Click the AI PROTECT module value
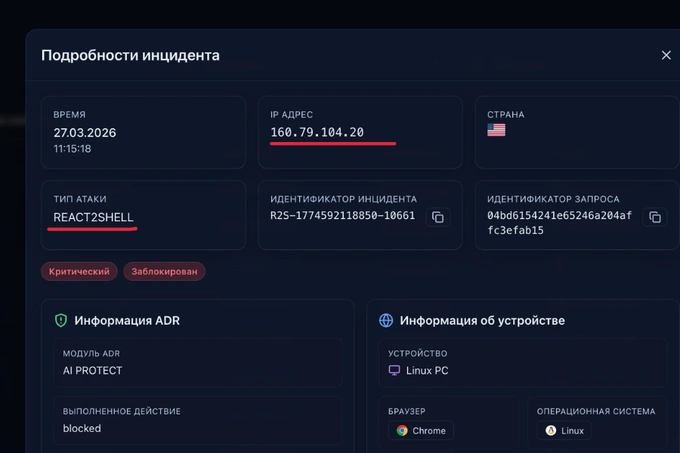This screenshot has height=453, width=680. [92, 371]
